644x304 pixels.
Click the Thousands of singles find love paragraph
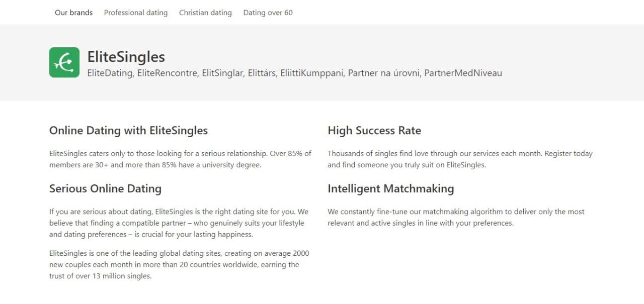pyautogui.click(x=460, y=159)
